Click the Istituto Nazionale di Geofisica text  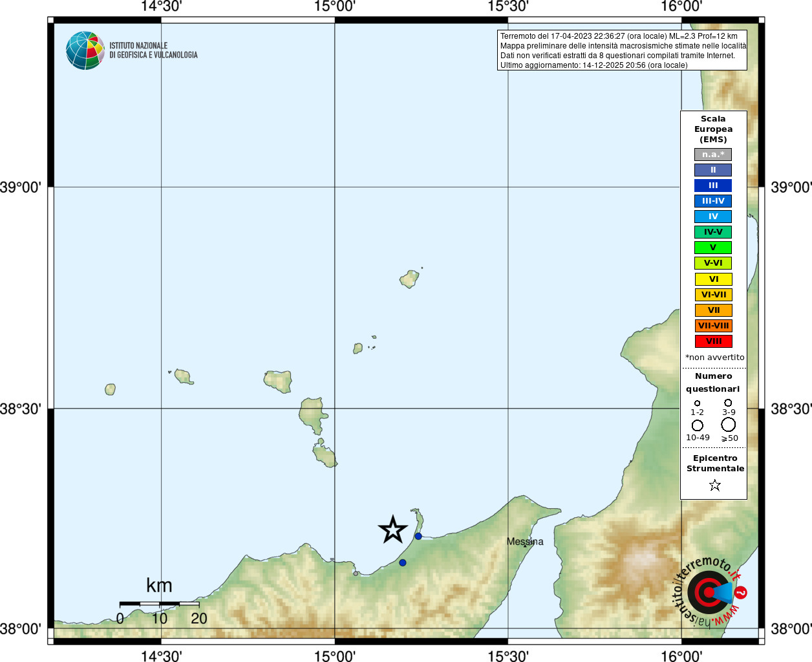click(153, 50)
